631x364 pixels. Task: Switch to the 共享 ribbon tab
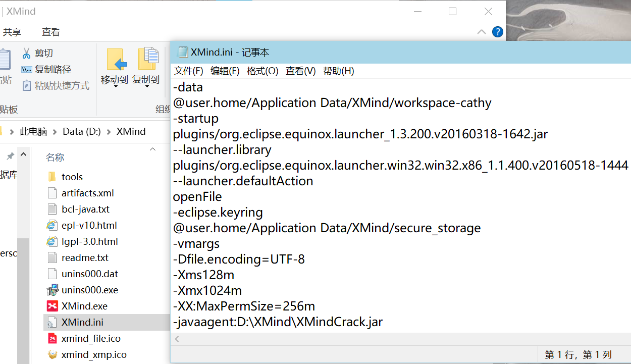pyautogui.click(x=12, y=32)
